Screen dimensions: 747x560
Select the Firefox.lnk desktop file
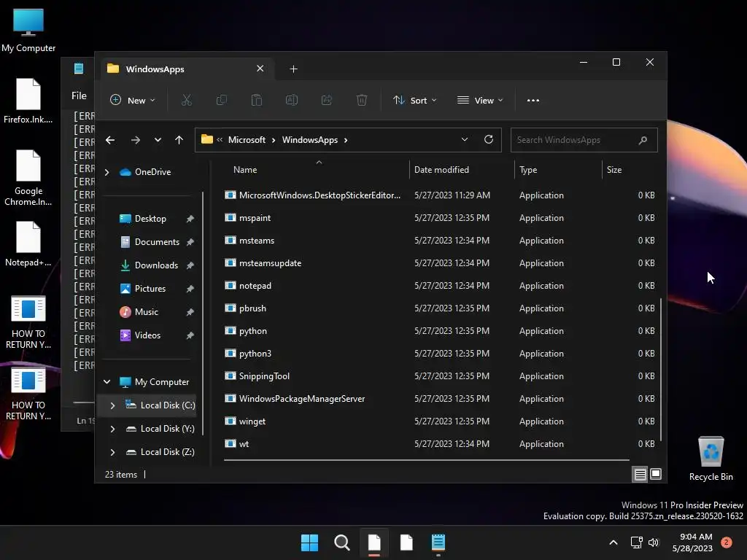click(x=28, y=101)
